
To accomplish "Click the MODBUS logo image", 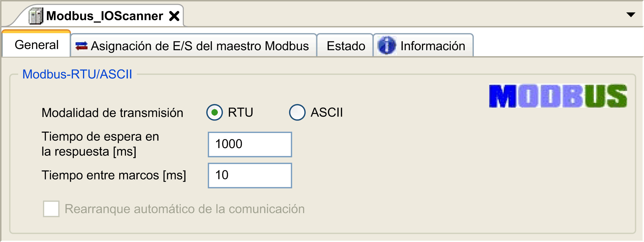I will coord(558,96).
